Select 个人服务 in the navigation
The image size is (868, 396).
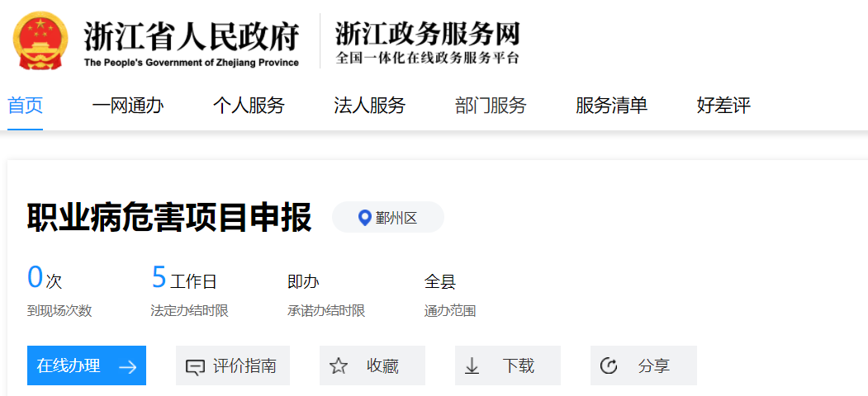(x=249, y=106)
